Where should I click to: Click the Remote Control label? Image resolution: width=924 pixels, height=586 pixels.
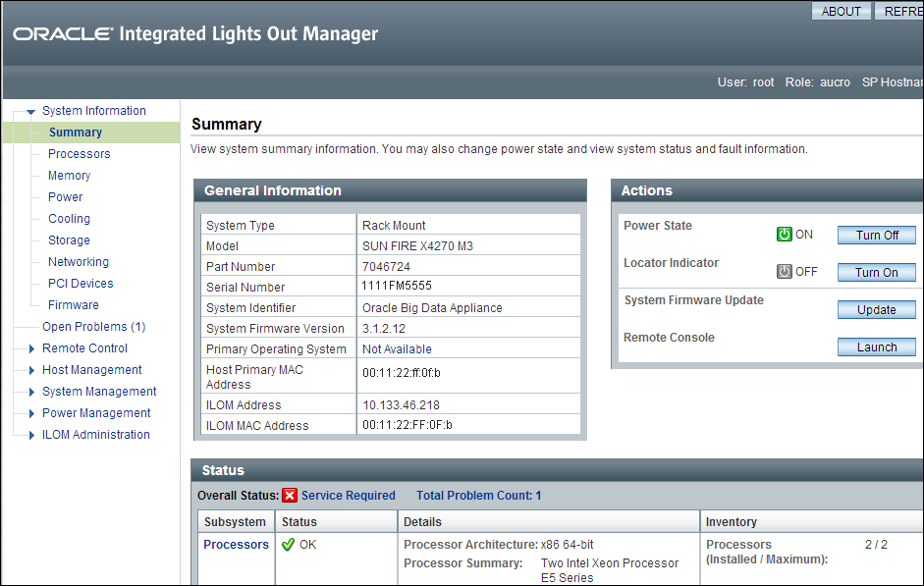click(84, 348)
